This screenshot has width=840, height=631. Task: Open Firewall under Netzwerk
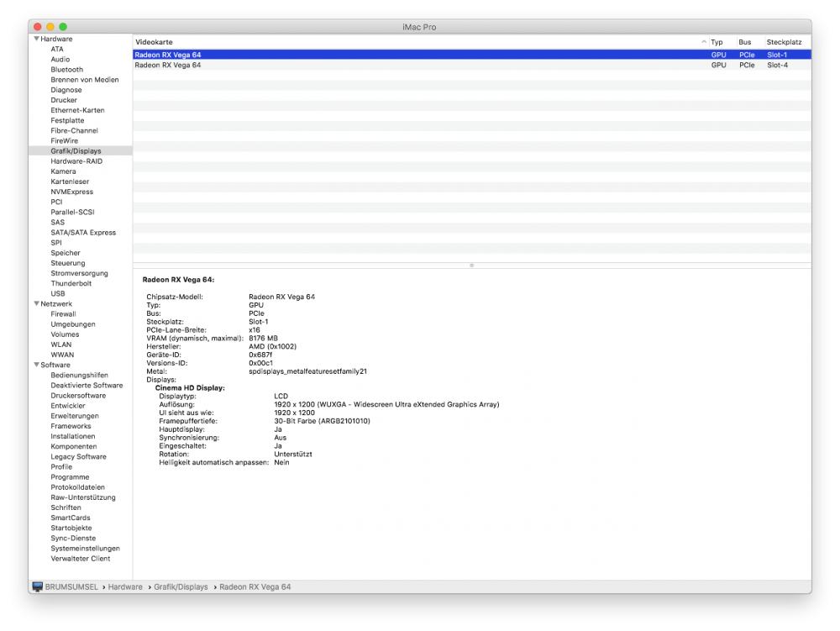tap(63, 314)
